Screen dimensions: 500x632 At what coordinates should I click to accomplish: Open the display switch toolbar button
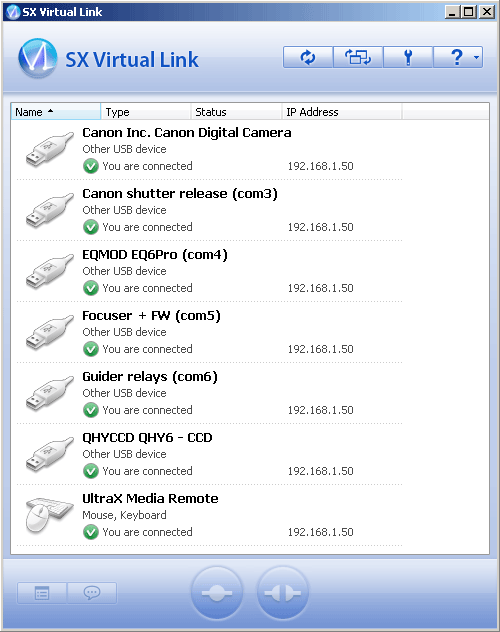tap(358, 57)
